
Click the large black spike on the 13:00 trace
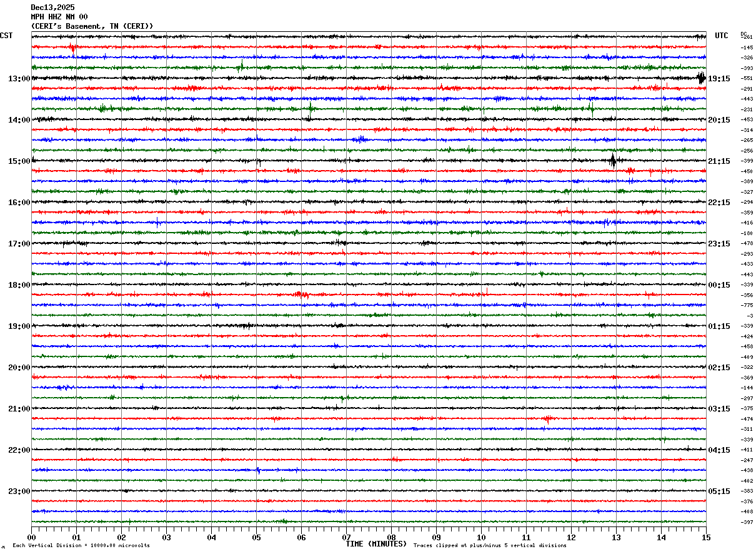click(x=701, y=78)
